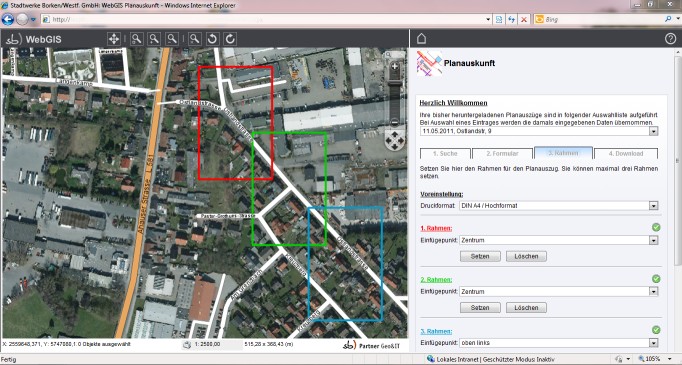Switch to the 4. Download tab

pos(626,154)
